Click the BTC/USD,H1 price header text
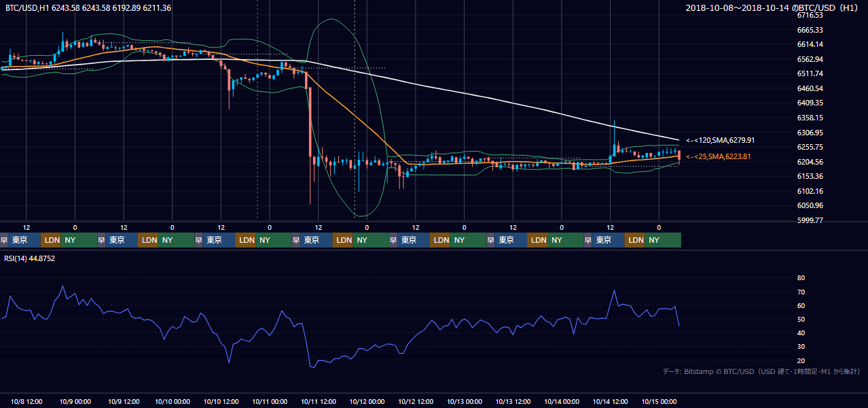The width and height of the screenshot is (868, 408). pyautogui.click(x=88, y=8)
